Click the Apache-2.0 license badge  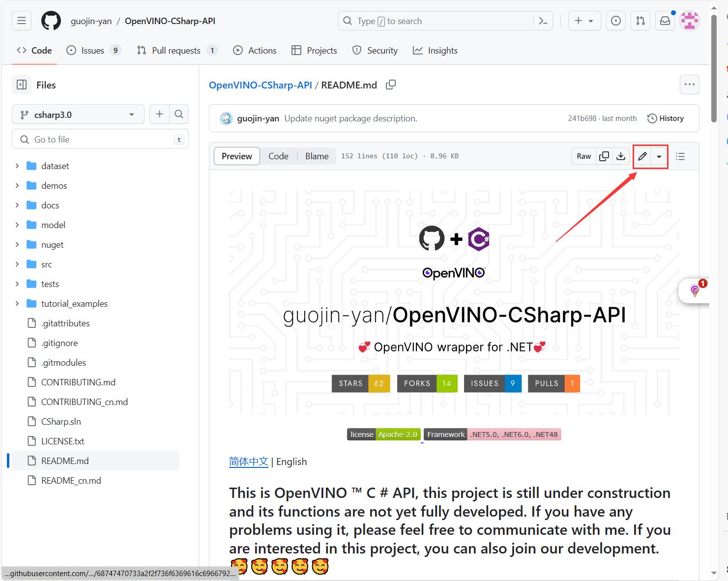coord(384,435)
